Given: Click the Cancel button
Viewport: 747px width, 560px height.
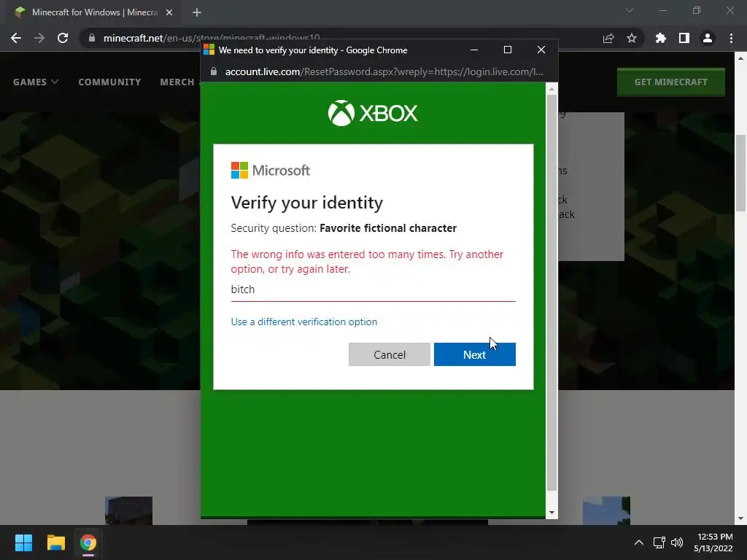Looking at the screenshot, I should (390, 354).
